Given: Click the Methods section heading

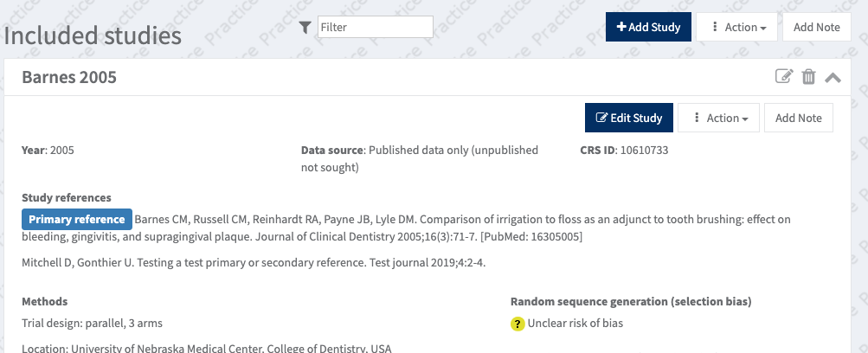Looking at the screenshot, I should (45, 301).
